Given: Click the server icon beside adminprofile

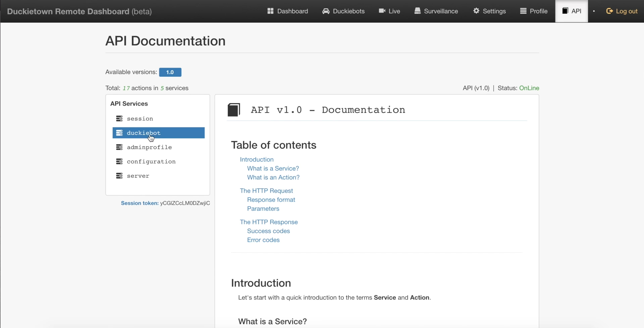Looking at the screenshot, I should 119,147.
